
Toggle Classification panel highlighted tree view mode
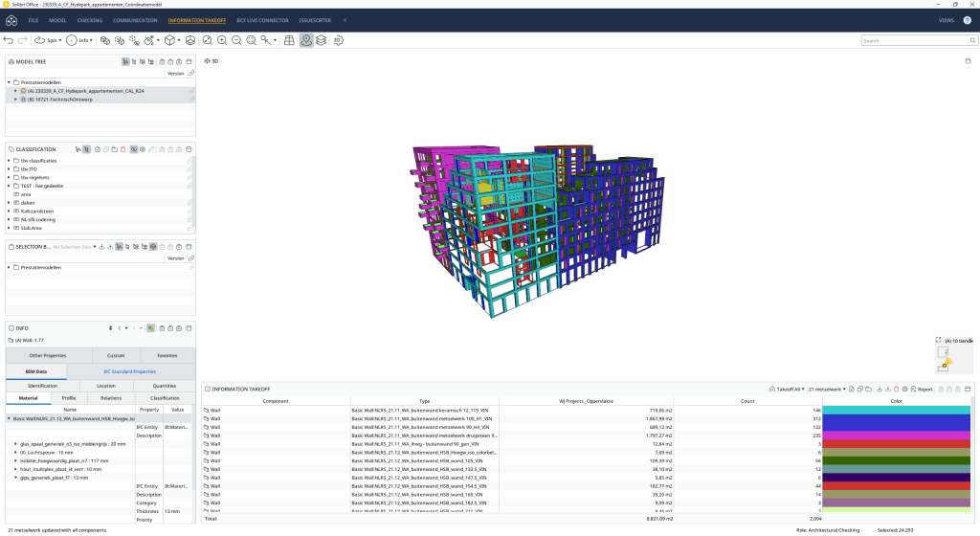(x=87, y=149)
